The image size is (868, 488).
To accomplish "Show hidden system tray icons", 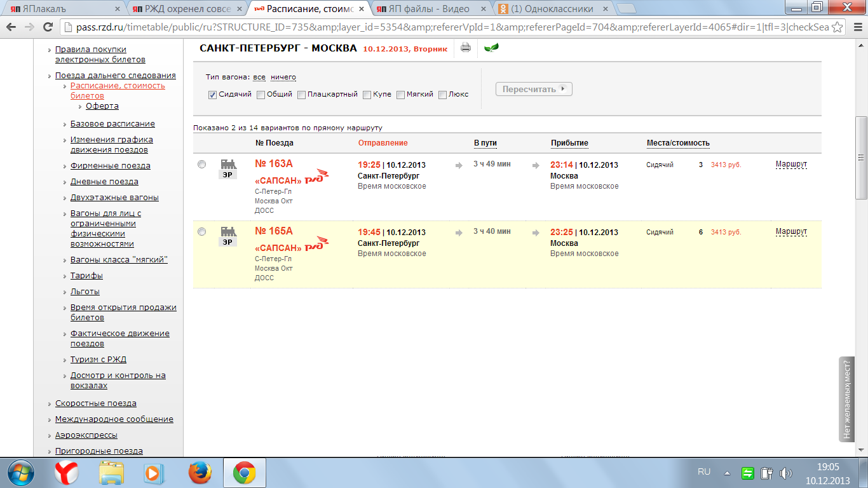I will tap(727, 473).
